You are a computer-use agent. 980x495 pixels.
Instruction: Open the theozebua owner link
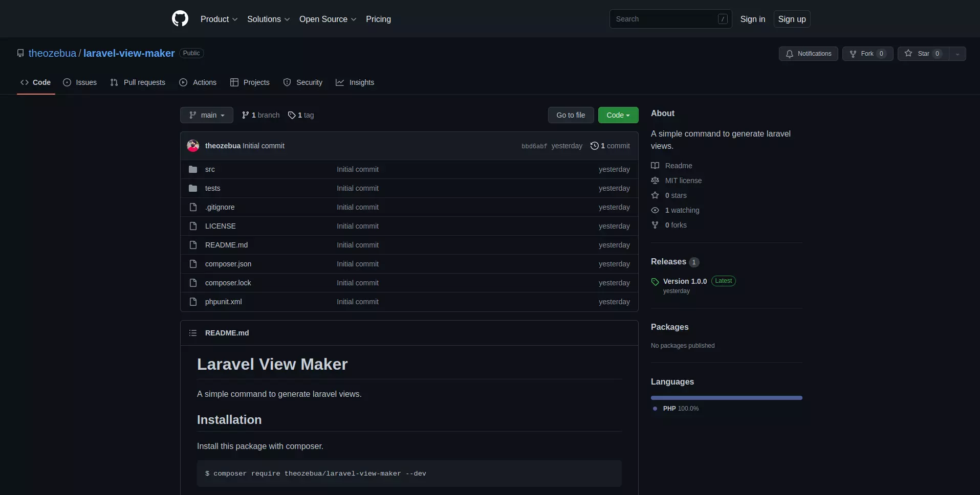pyautogui.click(x=52, y=53)
